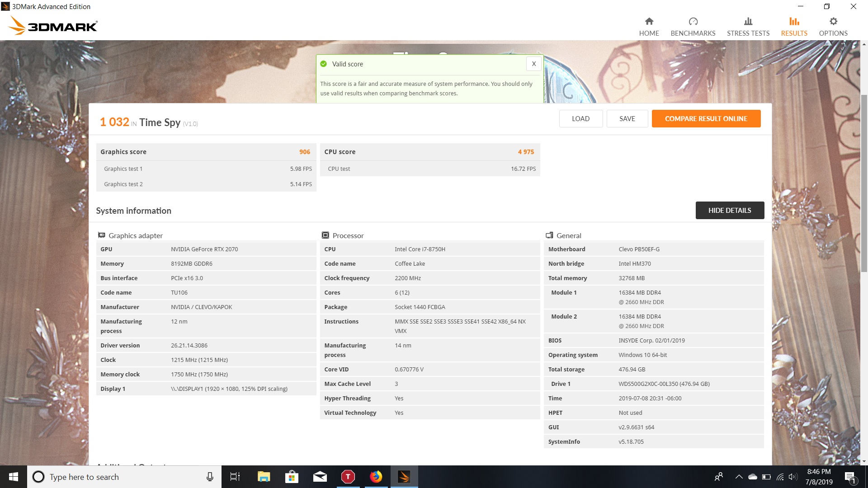Screen dimensions: 868x488
Task: Click the DISPLAY1 resolution value
Action: (229, 389)
